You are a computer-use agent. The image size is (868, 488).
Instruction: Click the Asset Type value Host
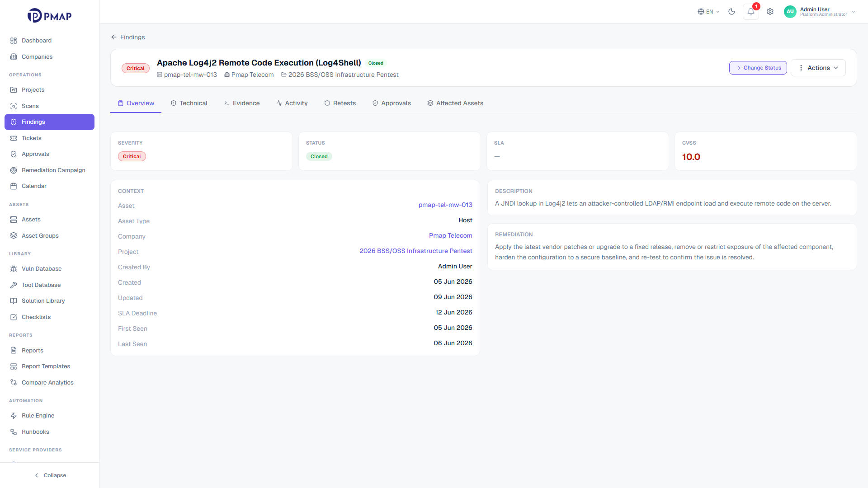466,221
